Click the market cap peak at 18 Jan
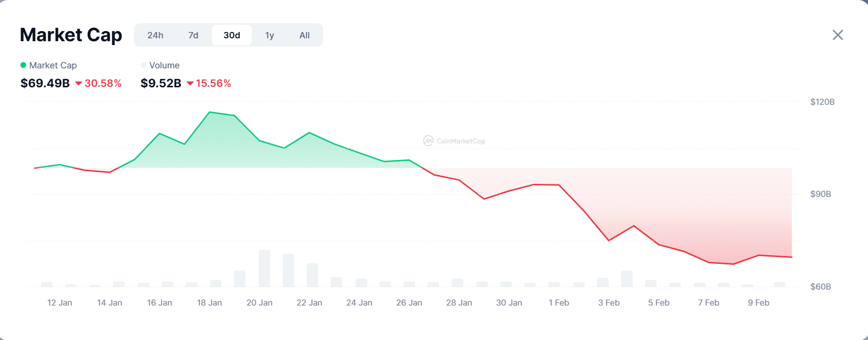The image size is (868, 340). (210, 113)
